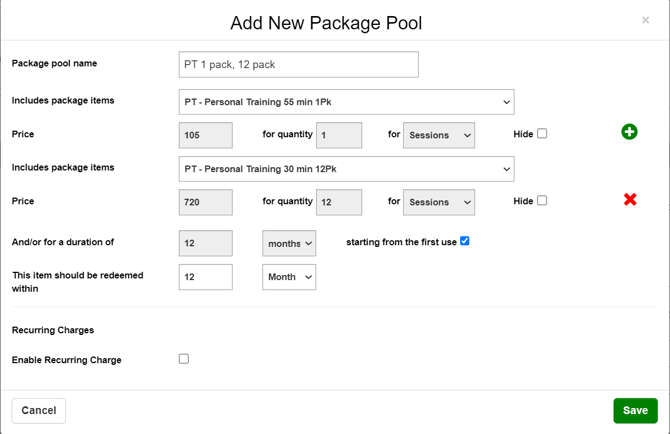The height and width of the screenshot is (434, 670).
Task: Open the Month redeem-within unit dropdown
Action: coord(289,277)
